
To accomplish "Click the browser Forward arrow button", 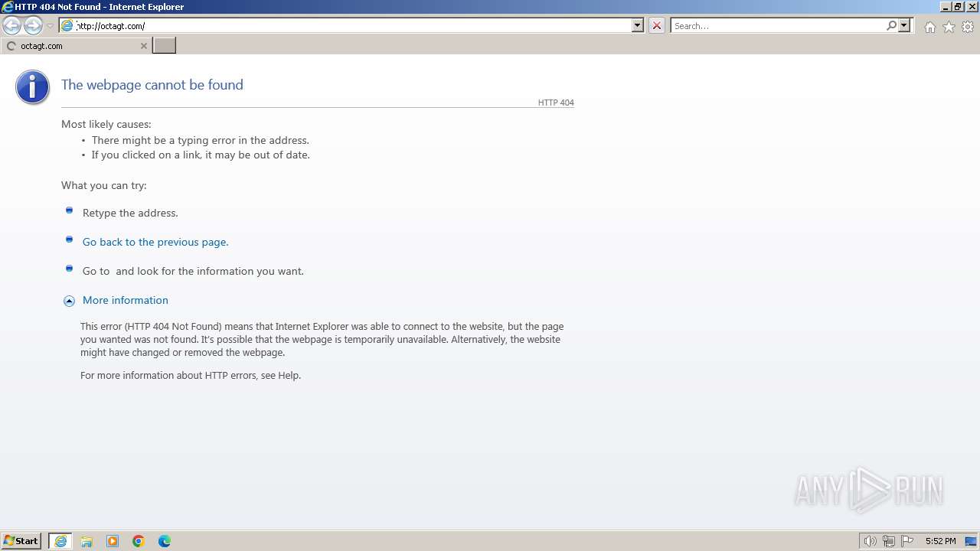I will (33, 26).
